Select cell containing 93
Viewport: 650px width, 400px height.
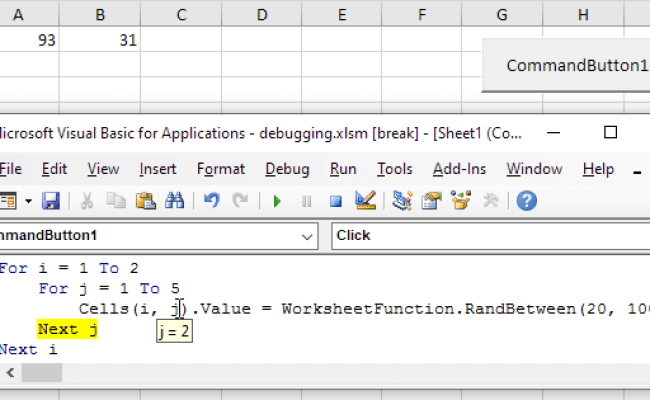[29, 40]
